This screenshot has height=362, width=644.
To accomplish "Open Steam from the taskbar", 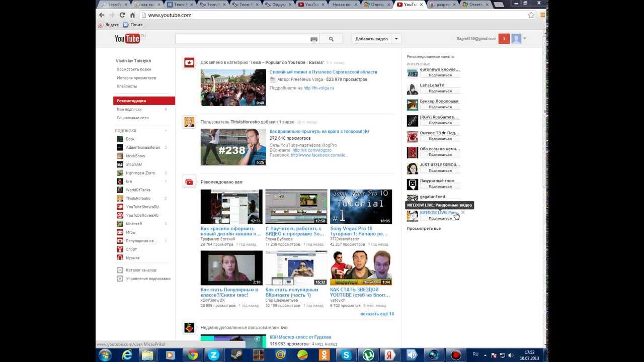I will tap(236, 355).
